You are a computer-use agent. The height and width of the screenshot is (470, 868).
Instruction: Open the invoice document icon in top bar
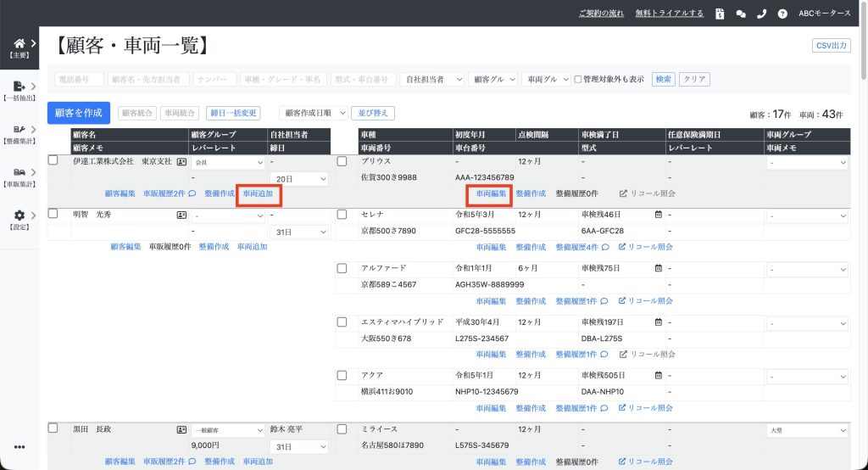pos(719,14)
